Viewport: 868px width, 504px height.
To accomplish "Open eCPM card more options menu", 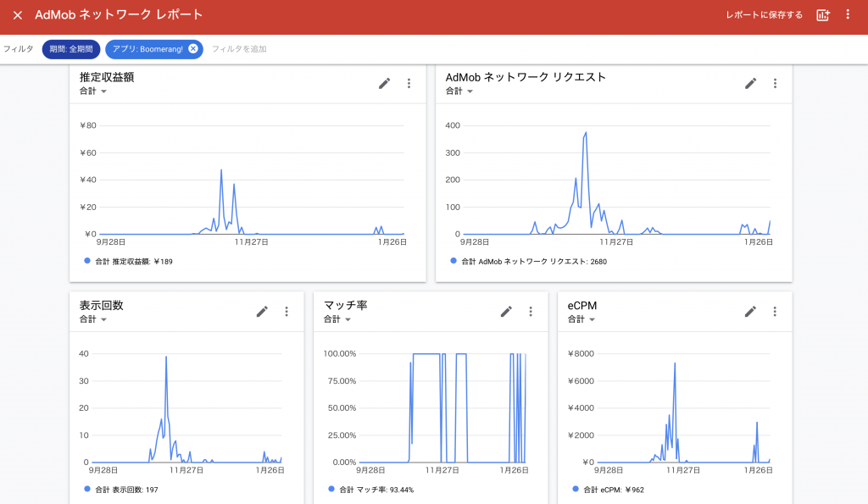I will (x=775, y=312).
